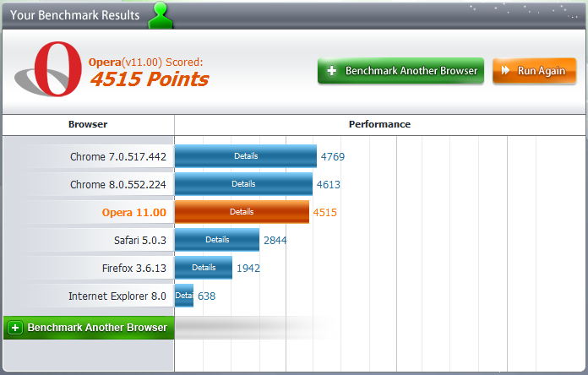The width and height of the screenshot is (588, 375).
Task: Click the orange Run Again button
Action: point(535,70)
